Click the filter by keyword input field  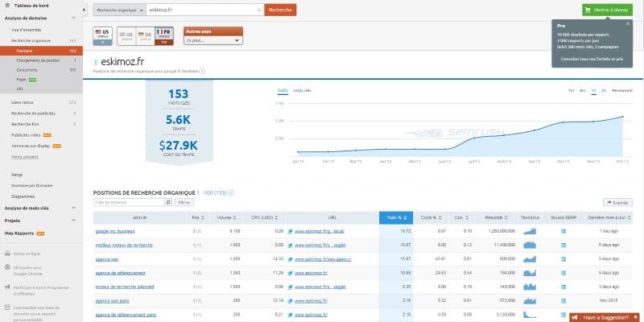[129, 203]
